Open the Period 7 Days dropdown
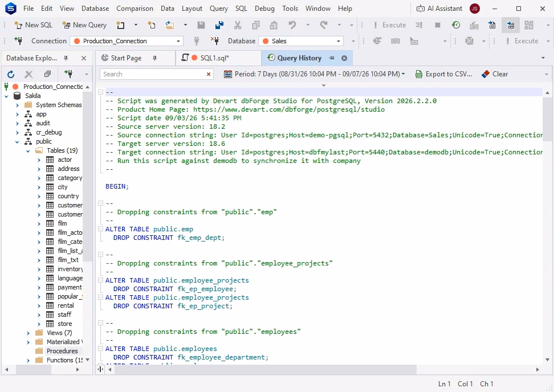Image resolution: width=554 pixels, height=392 pixels. click(315, 74)
